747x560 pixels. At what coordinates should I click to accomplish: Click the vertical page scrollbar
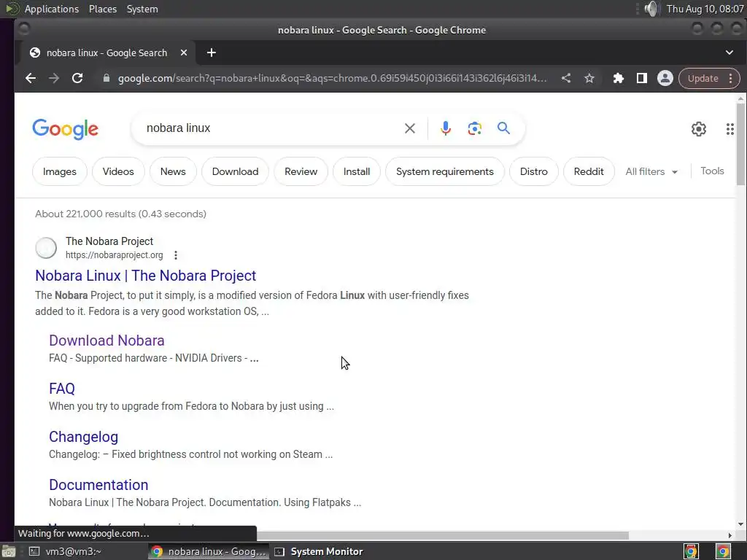(740, 144)
